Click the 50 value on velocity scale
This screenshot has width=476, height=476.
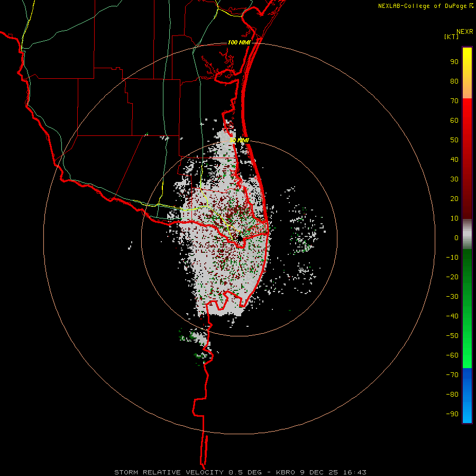click(454, 140)
